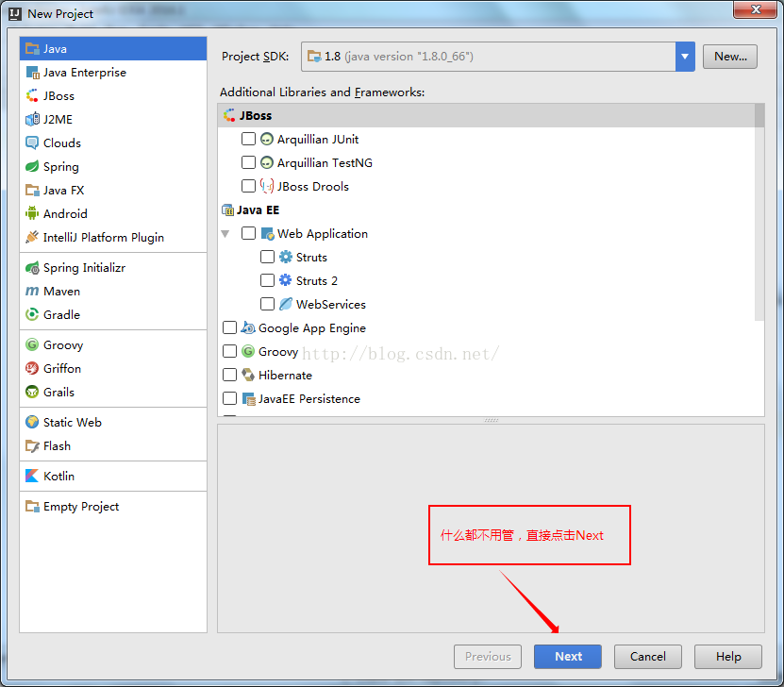Enable the WebServices checkbox
The height and width of the screenshot is (687, 784).
267,304
